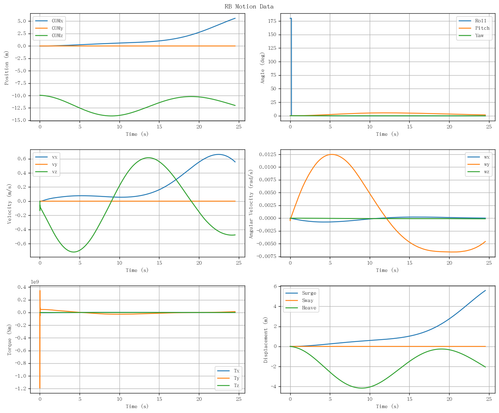Click the Roll legend entry
The image size is (499, 413).
[x=473, y=21]
